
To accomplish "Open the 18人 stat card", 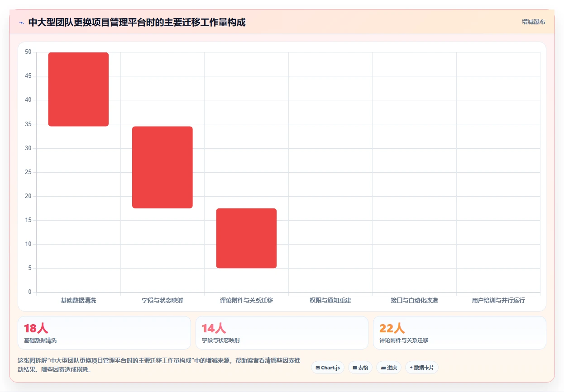I will (x=104, y=333).
